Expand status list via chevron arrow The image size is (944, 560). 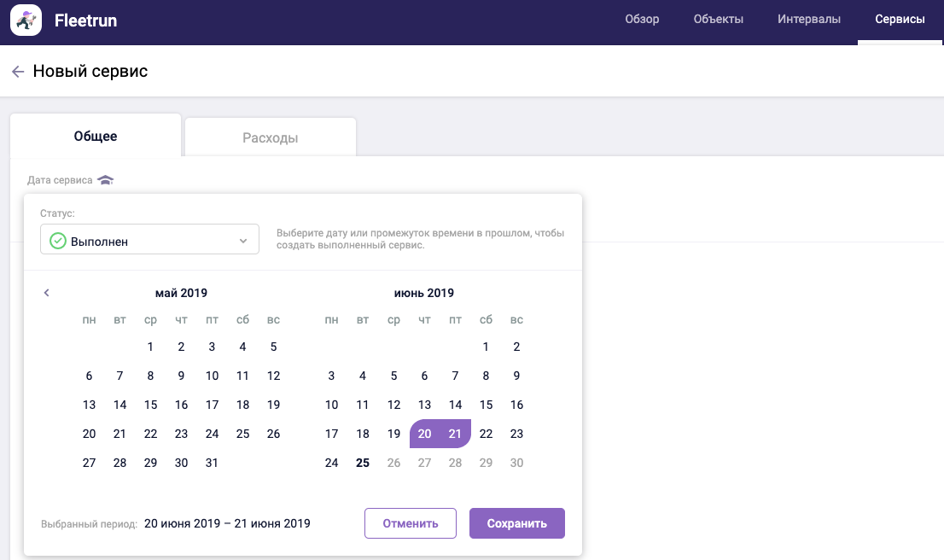tap(242, 241)
